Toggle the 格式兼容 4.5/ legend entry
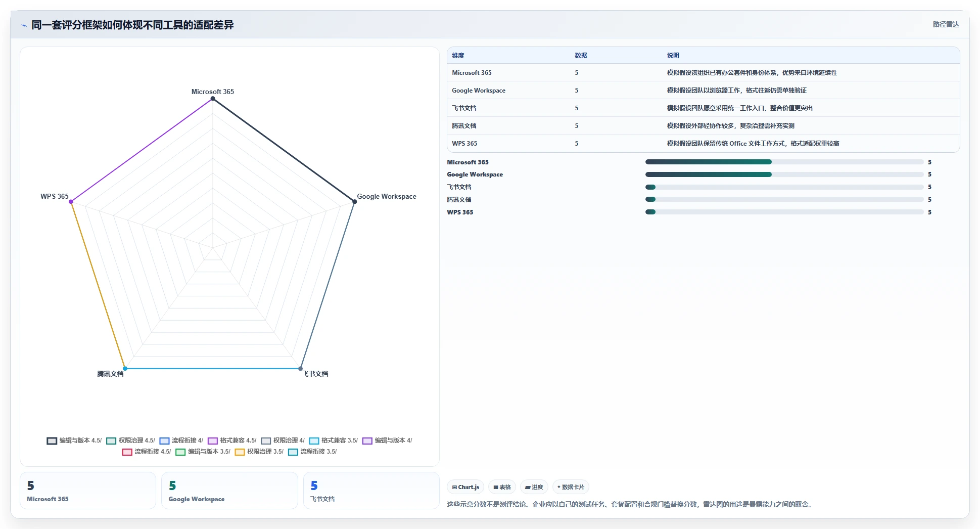Viewport: 980px width, 529px height. [232, 440]
